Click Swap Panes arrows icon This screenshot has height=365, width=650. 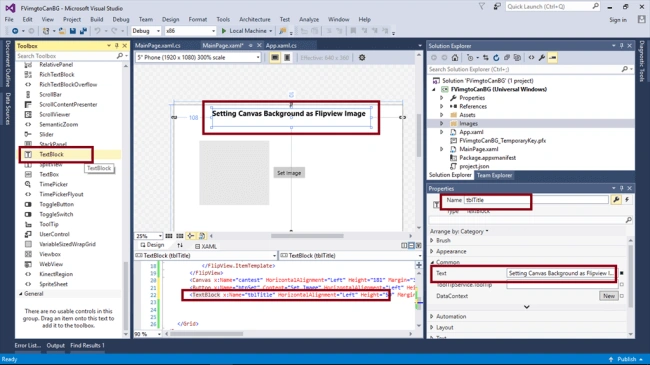180,246
